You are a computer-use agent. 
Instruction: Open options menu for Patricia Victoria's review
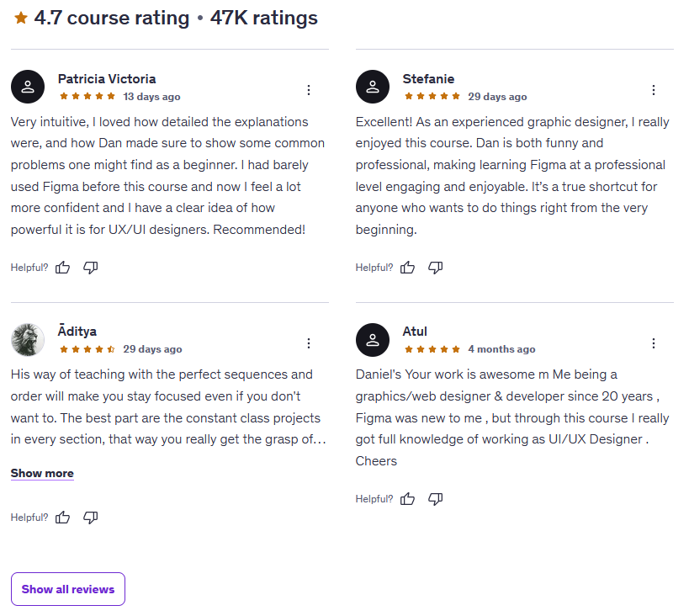click(309, 90)
